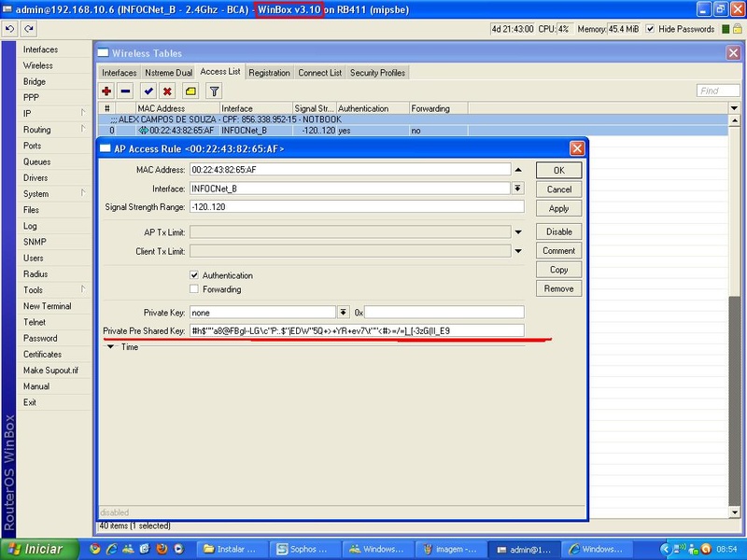
Task: Click the MAC Address input field
Action: tap(350, 170)
